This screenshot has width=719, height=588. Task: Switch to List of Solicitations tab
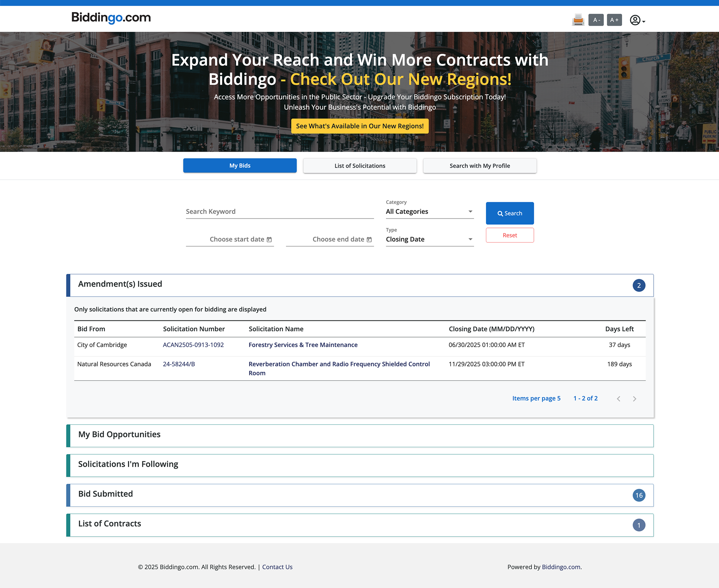click(360, 166)
